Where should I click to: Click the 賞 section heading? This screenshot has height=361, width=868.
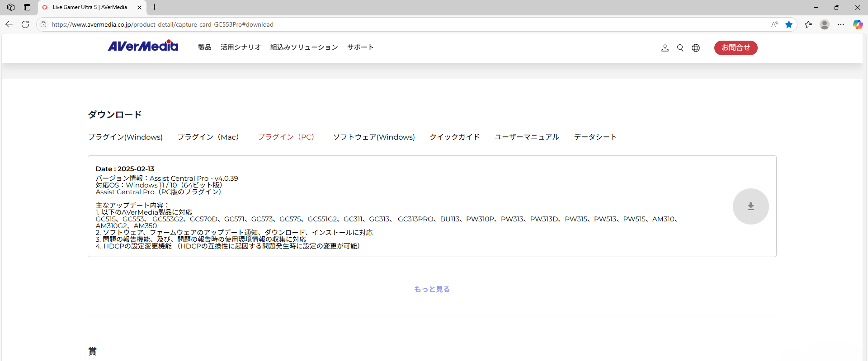[x=92, y=352]
